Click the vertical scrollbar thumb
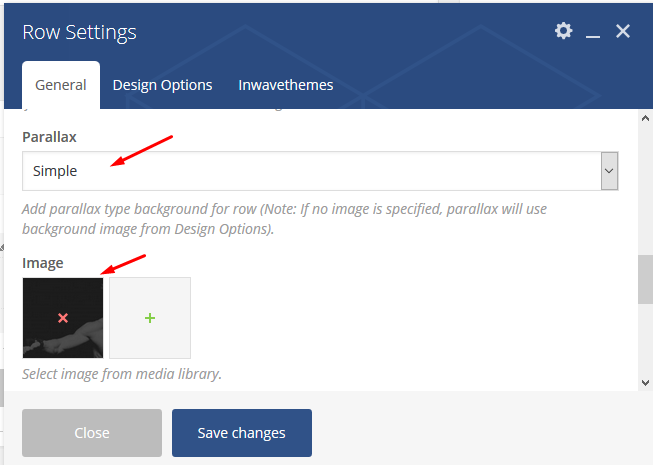Viewport: 653px width, 465px height. 646,280
